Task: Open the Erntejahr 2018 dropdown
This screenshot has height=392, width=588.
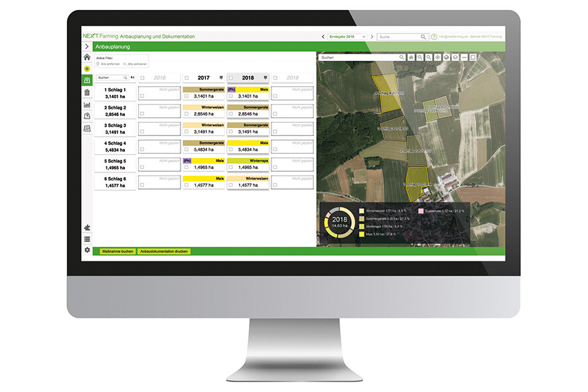Action: point(347,36)
